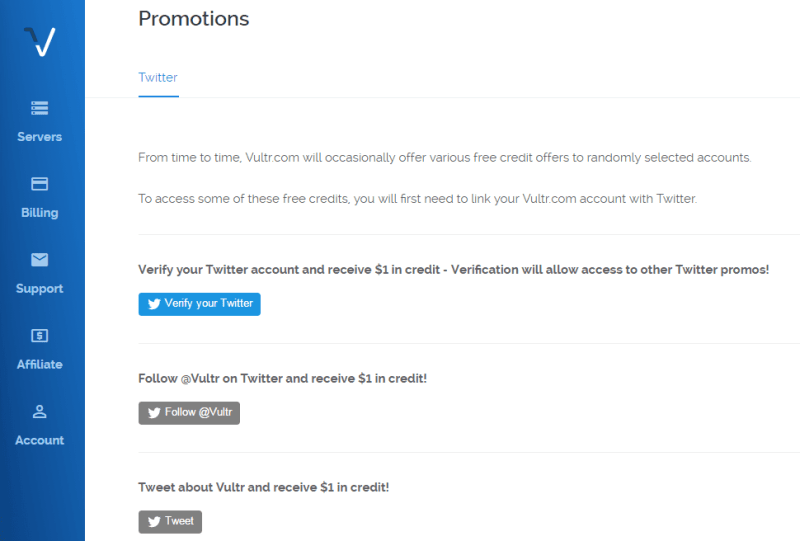Select the Billing credit card icon

40,184
